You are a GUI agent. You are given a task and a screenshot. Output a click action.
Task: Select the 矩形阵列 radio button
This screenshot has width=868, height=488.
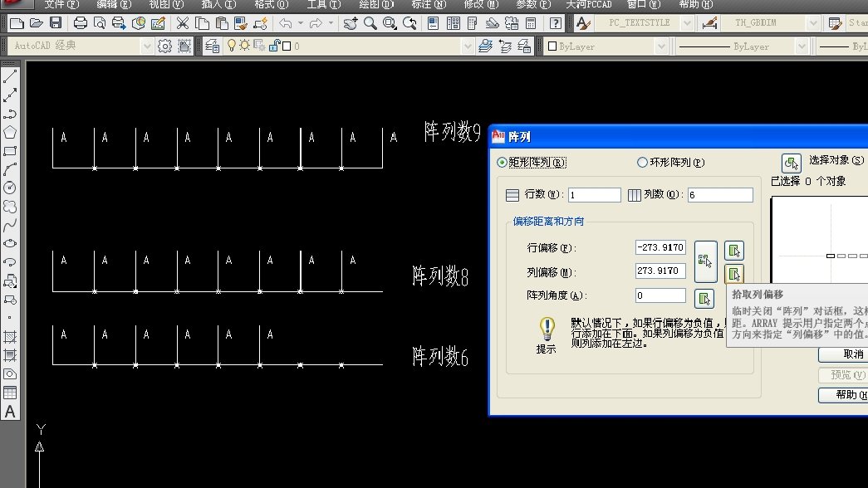tap(500, 163)
